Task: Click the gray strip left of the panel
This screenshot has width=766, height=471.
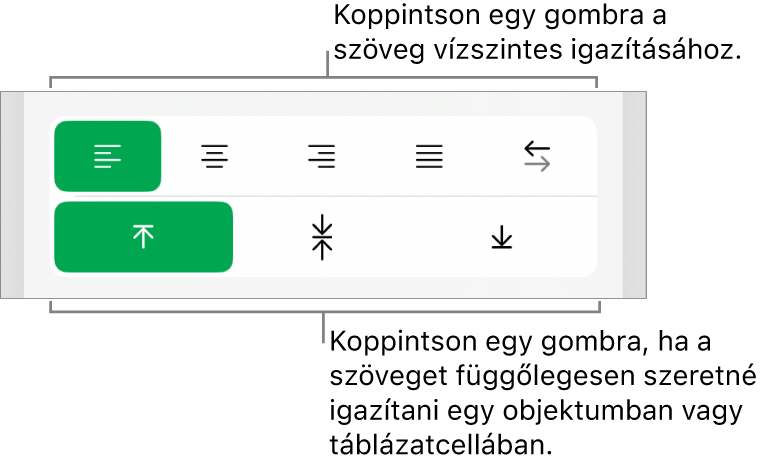Action: pyautogui.click(x=12, y=195)
